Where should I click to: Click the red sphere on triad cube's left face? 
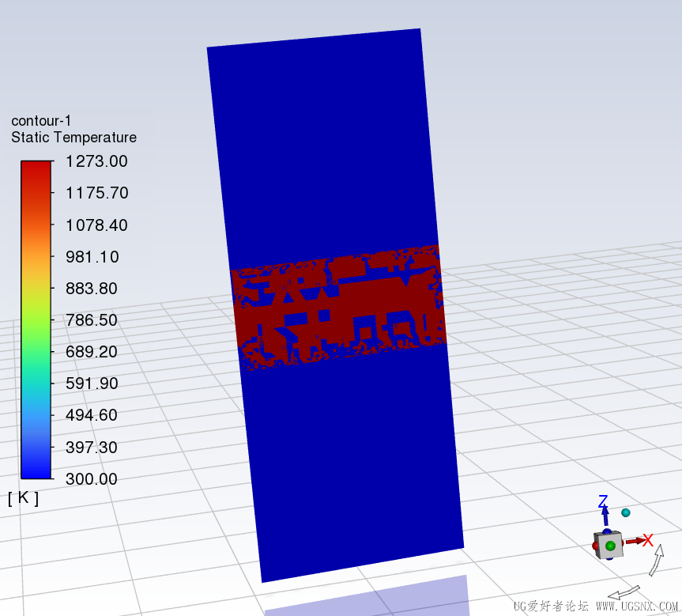click(x=594, y=546)
